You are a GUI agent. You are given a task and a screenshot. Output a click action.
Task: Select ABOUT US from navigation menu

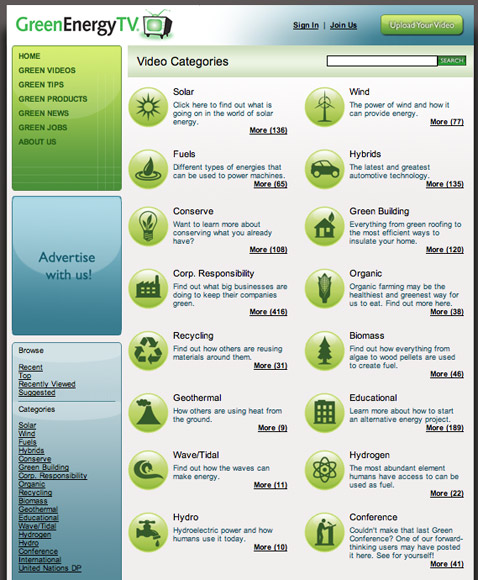pyautogui.click(x=37, y=142)
